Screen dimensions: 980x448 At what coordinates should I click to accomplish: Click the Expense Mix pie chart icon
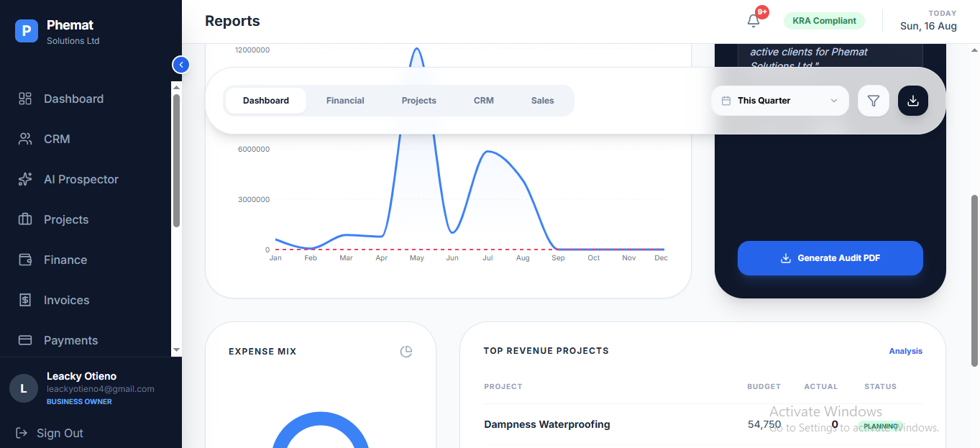[406, 352]
